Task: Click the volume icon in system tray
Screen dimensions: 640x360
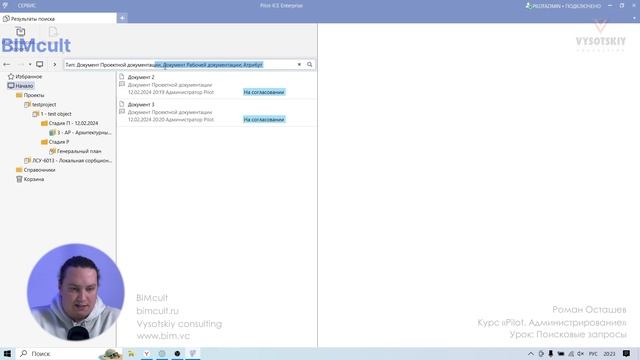Action: [580, 354]
